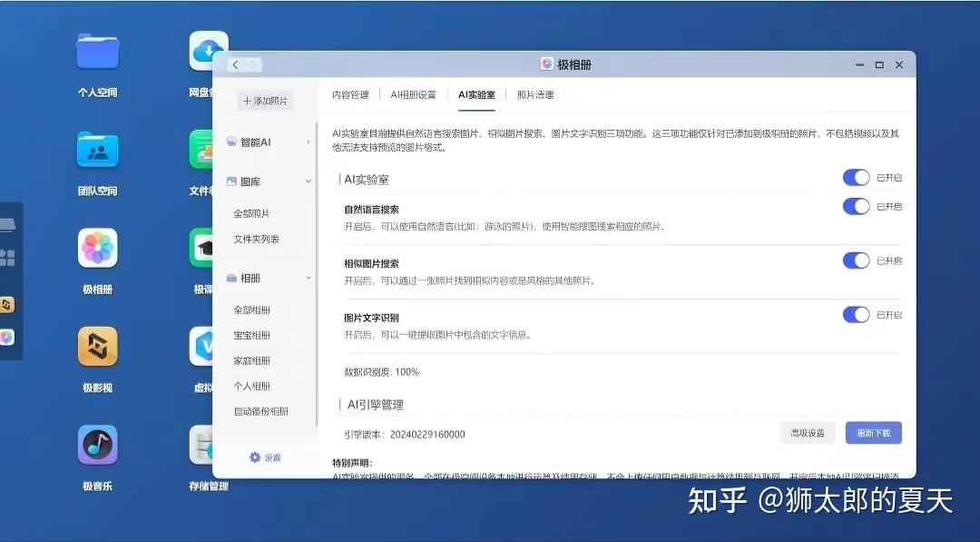
Task: Click the 已开启 label beside 自然语言搜索
Action: 888,206
